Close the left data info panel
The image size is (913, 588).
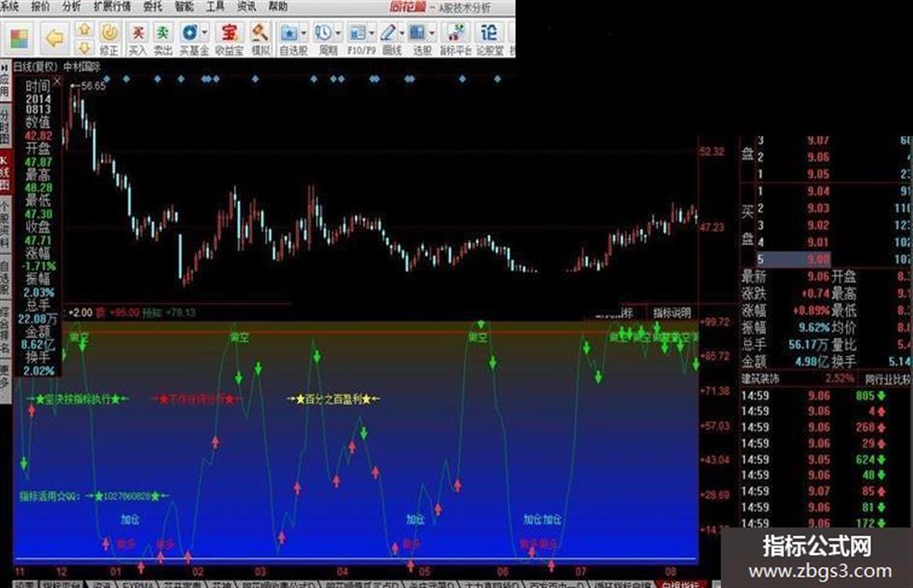coord(57,81)
